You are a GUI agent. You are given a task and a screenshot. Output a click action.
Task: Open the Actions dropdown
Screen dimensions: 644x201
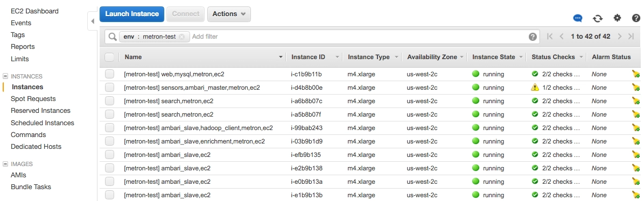point(229,14)
